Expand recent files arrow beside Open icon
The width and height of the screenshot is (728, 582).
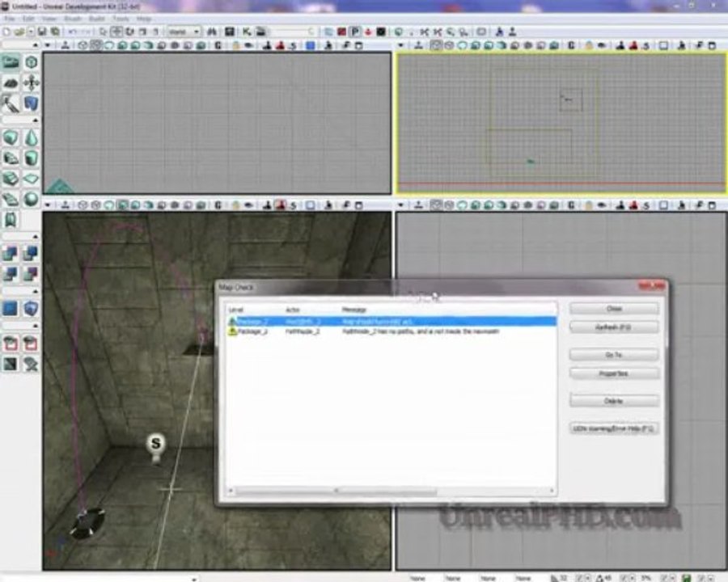31,32
